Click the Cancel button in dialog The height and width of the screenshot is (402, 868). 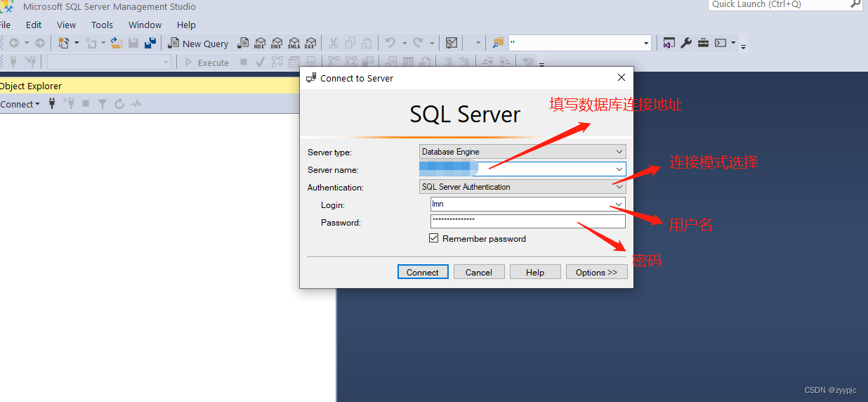point(479,272)
